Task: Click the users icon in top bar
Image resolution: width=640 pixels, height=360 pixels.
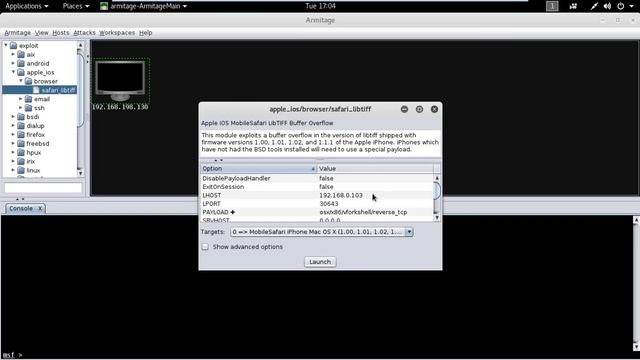Action: click(x=573, y=6)
